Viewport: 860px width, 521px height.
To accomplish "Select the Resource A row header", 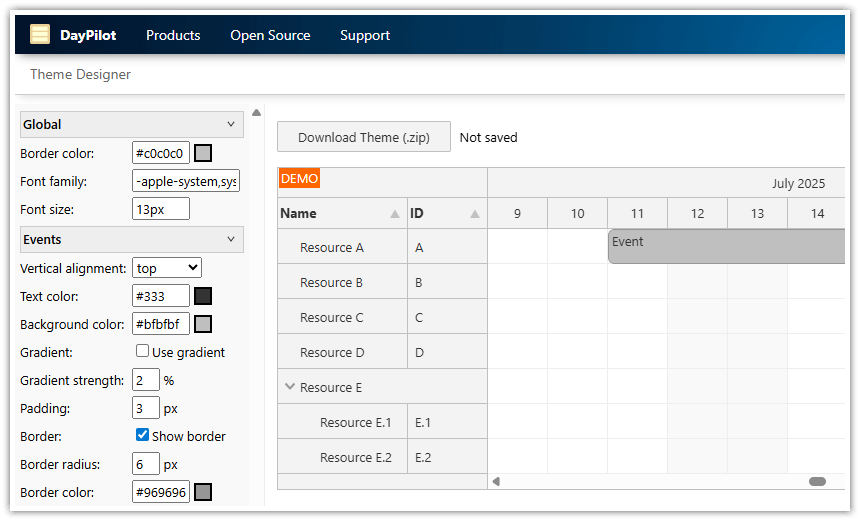I will (x=343, y=247).
